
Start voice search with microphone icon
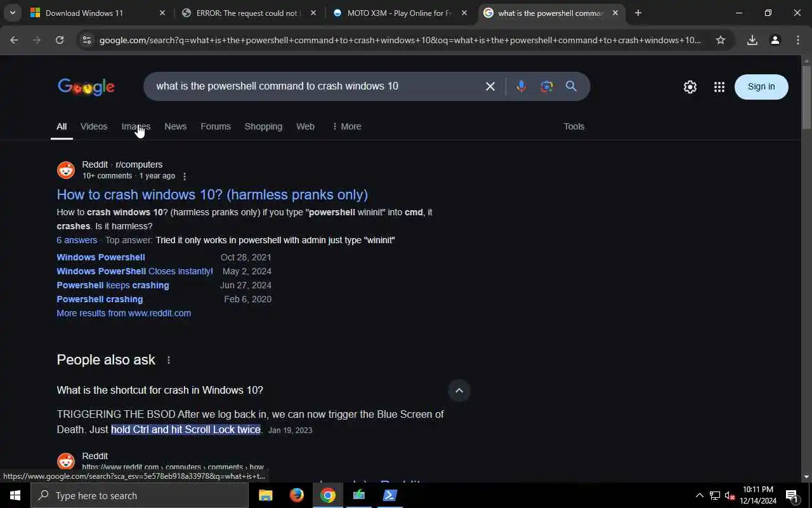(x=521, y=86)
